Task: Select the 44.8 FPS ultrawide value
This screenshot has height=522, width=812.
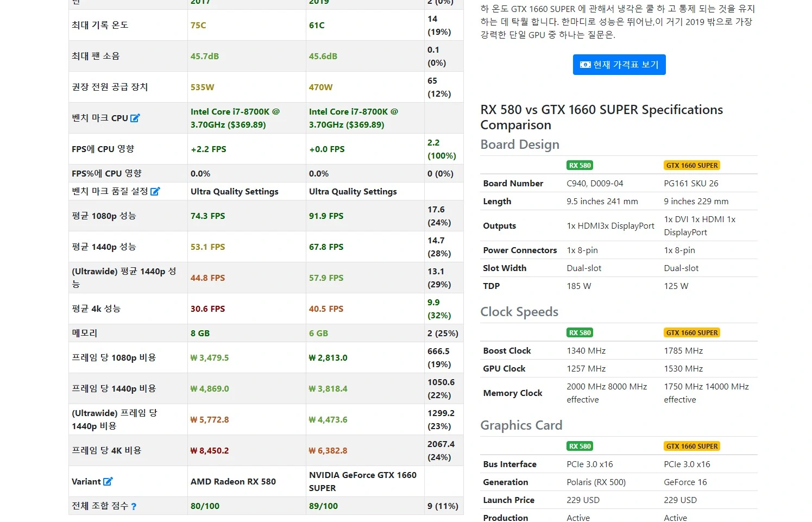Action: click(x=207, y=278)
